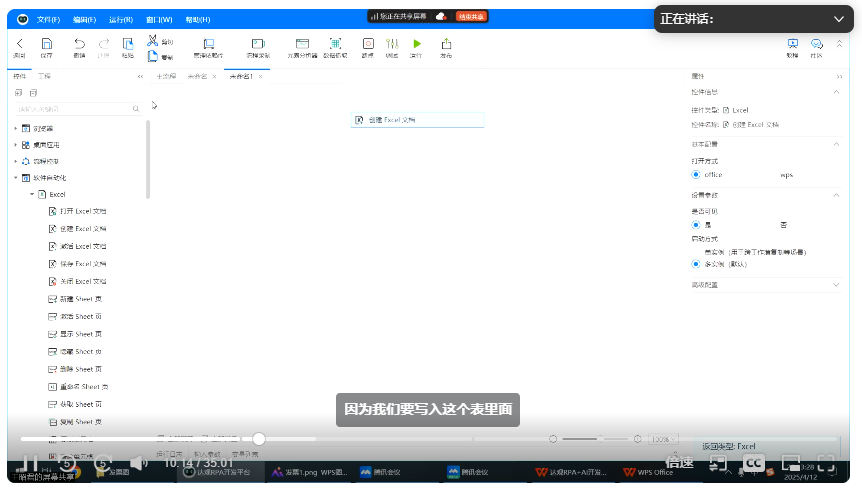Image resolution: width=862 pixels, height=488 pixels.
Task: Click the red Record icon in toolbar
Action: [x=367, y=43]
